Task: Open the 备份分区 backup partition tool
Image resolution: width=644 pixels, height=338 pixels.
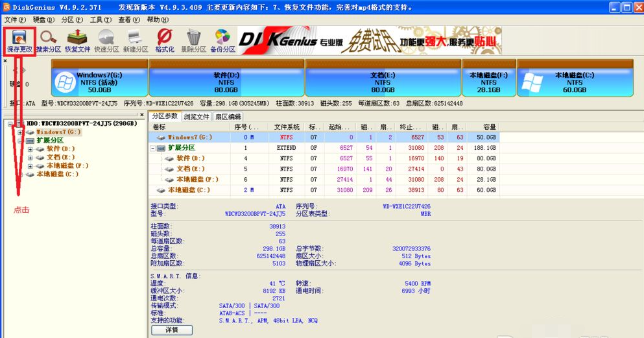Action: 222,41
